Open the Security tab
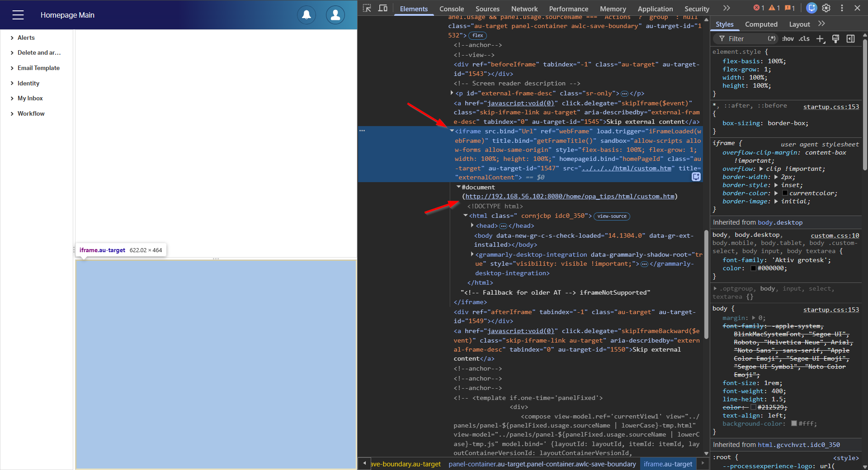868x470 pixels. tap(697, 9)
